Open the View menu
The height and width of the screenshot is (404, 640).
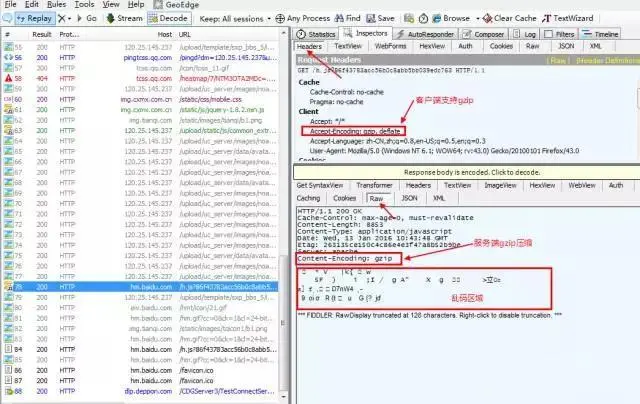111,4
